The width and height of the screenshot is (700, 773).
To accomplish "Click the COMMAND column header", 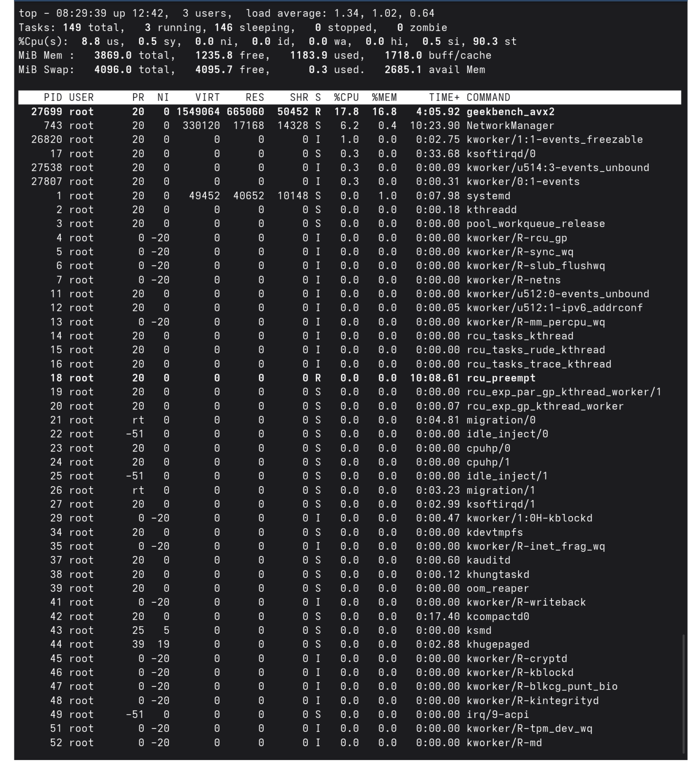I will [x=488, y=97].
